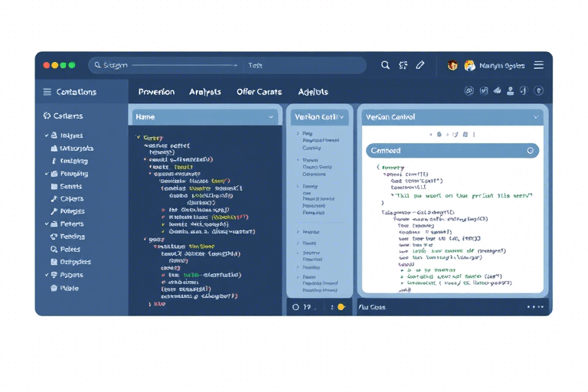Collapse the first sidebar tree item chevron

point(47,136)
